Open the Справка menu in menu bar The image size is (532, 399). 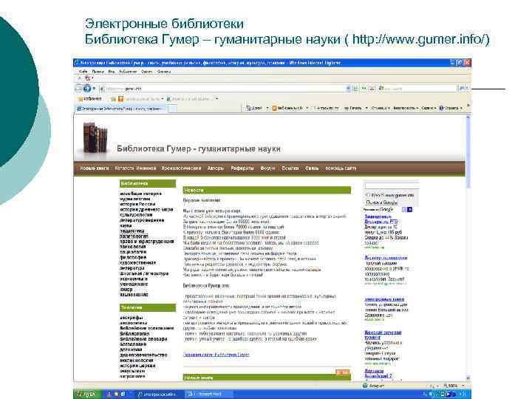click(x=164, y=72)
